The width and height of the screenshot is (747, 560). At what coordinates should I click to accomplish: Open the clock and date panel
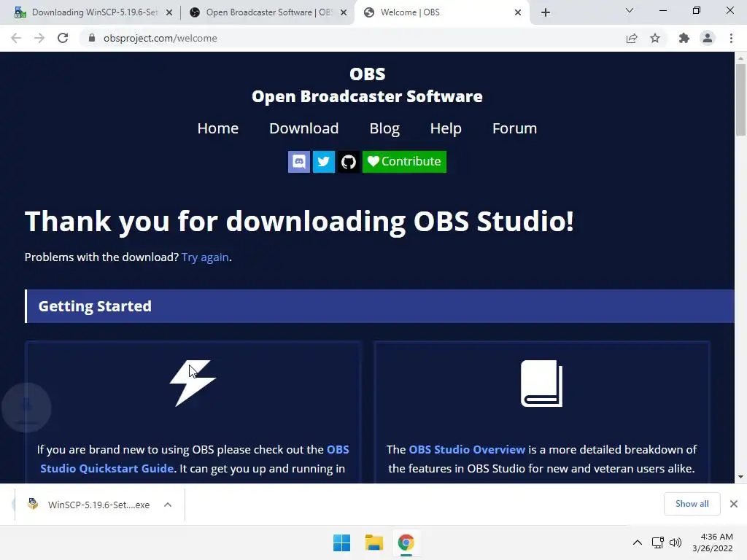coord(712,542)
